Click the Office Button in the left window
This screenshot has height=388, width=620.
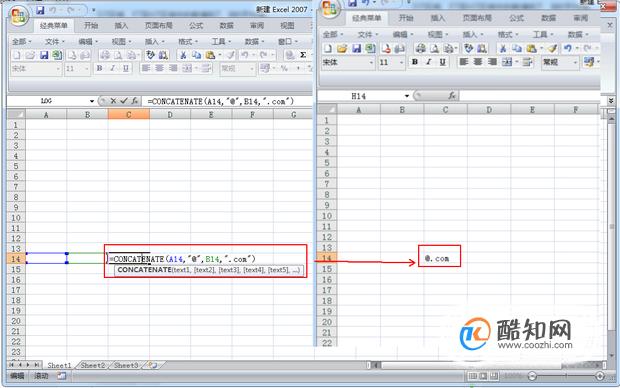click(19, 17)
